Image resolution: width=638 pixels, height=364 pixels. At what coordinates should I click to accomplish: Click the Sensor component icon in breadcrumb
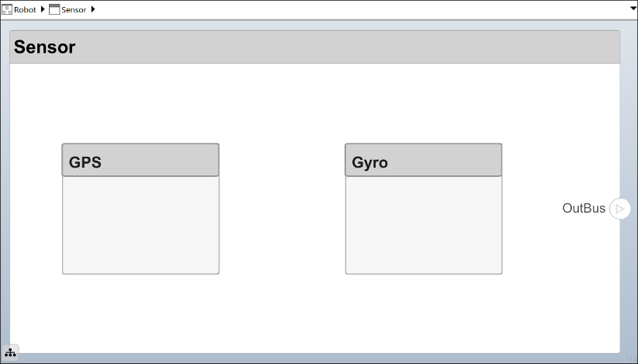point(54,9)
